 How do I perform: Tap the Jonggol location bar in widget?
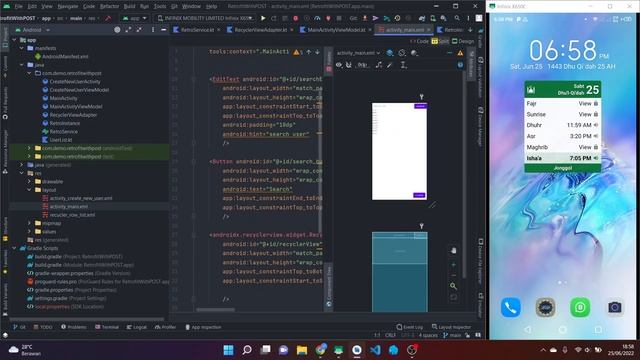click(x=562, y=168)
